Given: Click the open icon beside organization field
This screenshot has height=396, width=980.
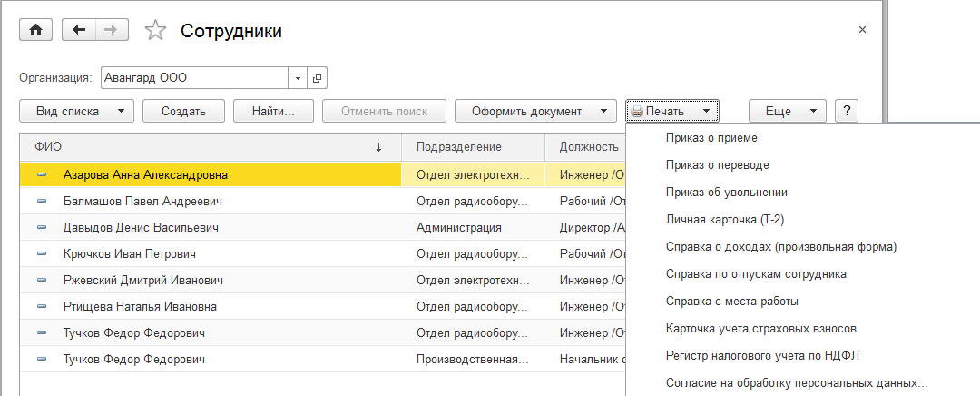Looking at the screenshot, I should [317, 78].
